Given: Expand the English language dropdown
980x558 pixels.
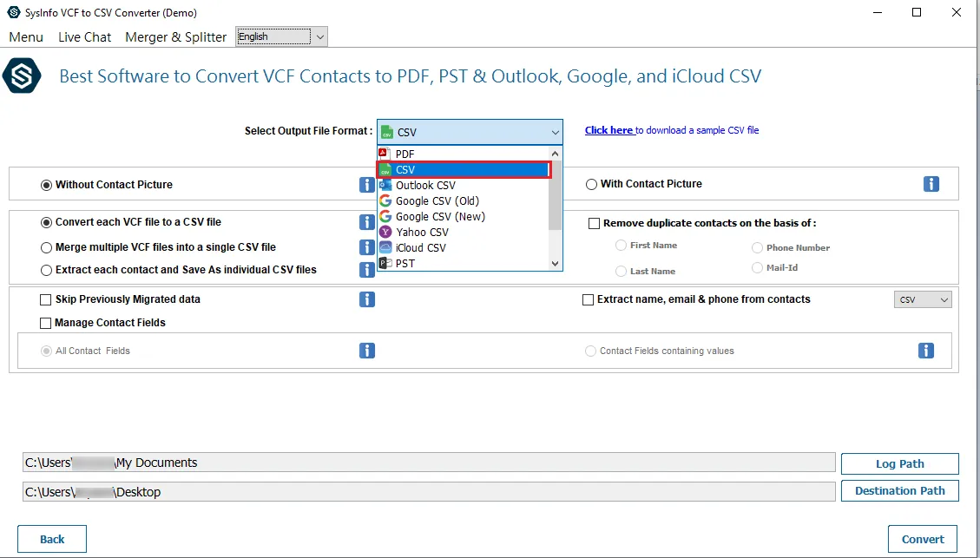Looking at the screenshot, I should point(319,36).
